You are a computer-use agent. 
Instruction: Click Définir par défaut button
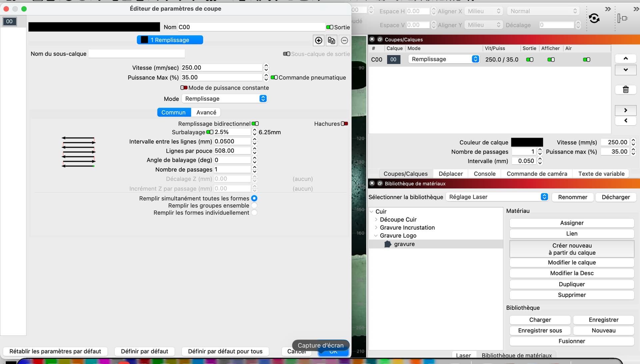click(x=144, y=351)
